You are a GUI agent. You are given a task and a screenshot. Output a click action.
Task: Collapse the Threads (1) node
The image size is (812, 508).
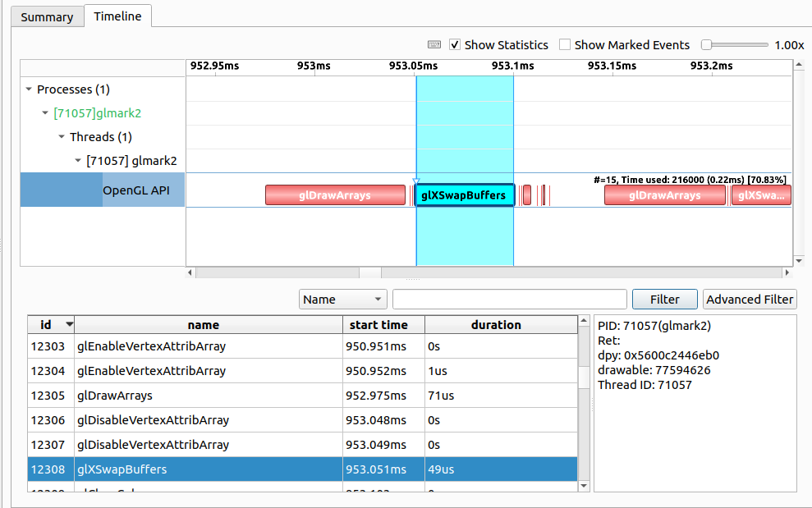coord(62,137)
